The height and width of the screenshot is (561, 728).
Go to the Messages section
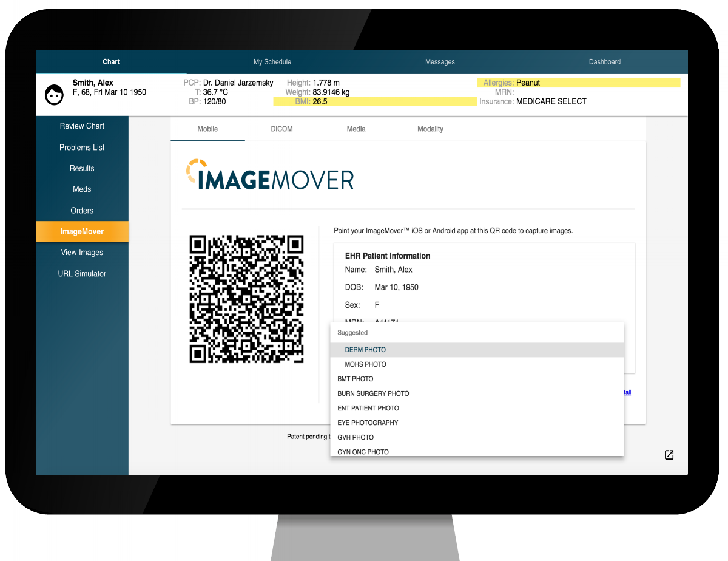coord(440,61)
